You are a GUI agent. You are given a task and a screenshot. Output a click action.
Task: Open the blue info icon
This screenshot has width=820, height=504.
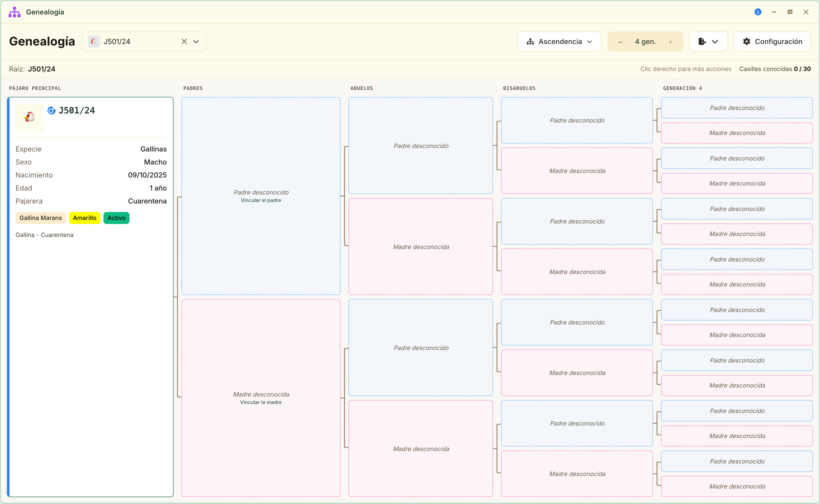pos(758,12)
